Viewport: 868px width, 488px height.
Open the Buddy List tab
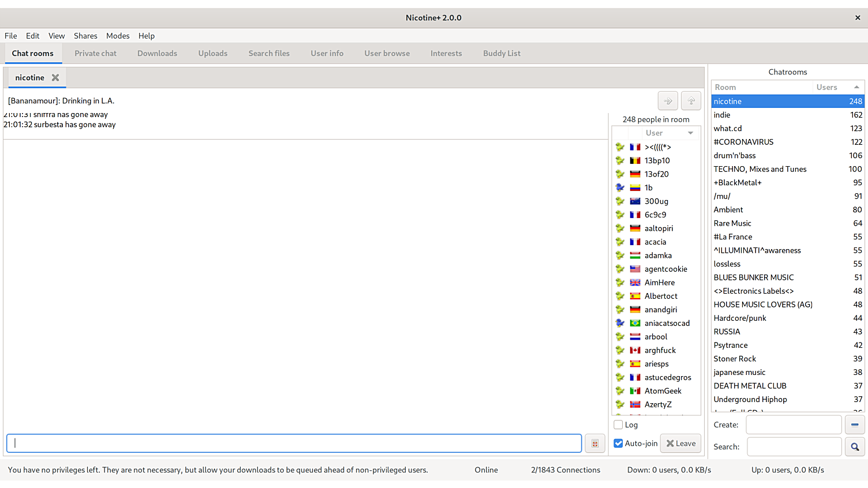click(502, 54)
